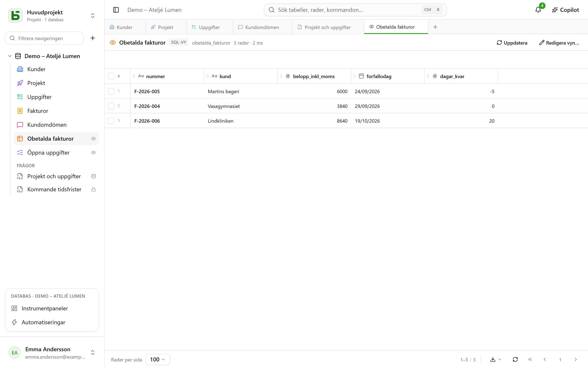Switch to Uppgifter tab
This screenshot has height=368, width=588.
(209, 27)
